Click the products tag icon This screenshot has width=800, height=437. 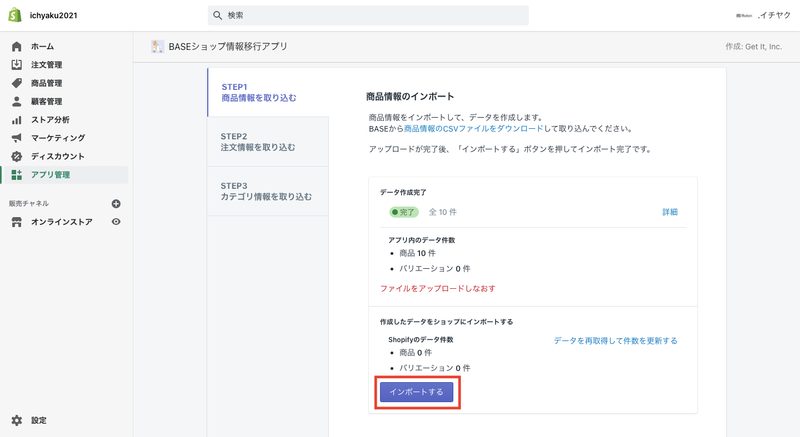16,83
